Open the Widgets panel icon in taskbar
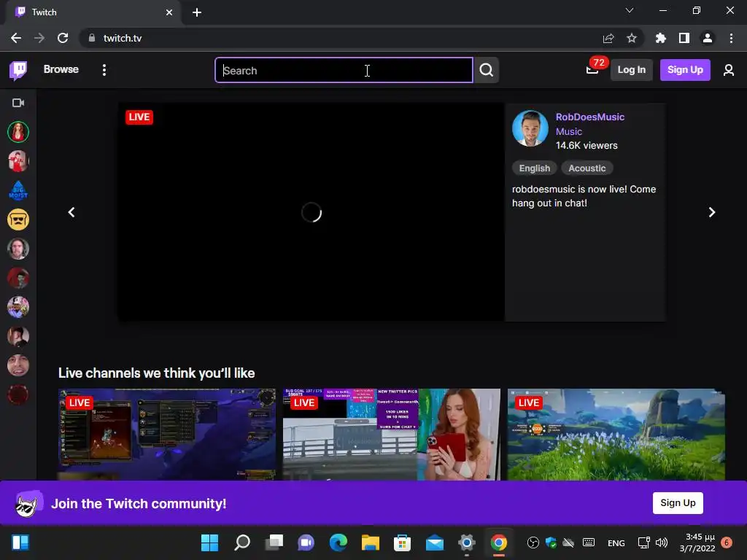747x560 pixels. (20, 542)
